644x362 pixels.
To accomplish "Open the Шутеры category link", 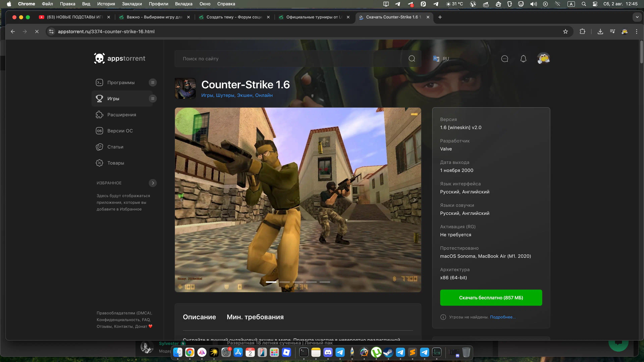I will (225, 95).
